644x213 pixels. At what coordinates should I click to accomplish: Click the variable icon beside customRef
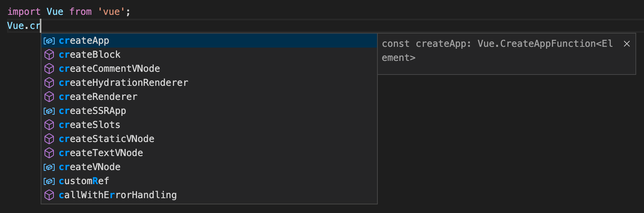click(49, 181)
